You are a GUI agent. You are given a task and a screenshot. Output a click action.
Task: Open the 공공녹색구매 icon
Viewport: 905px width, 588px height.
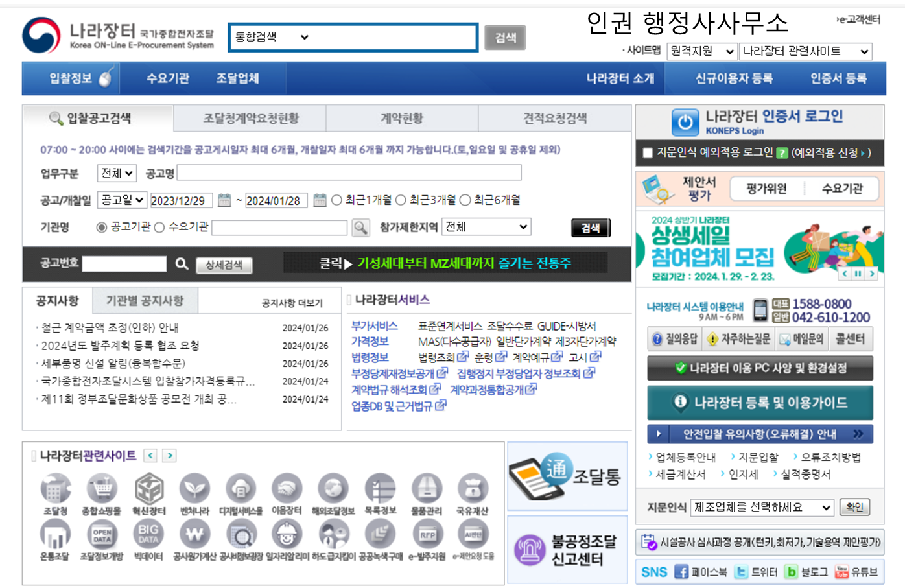tap(380, 535)
